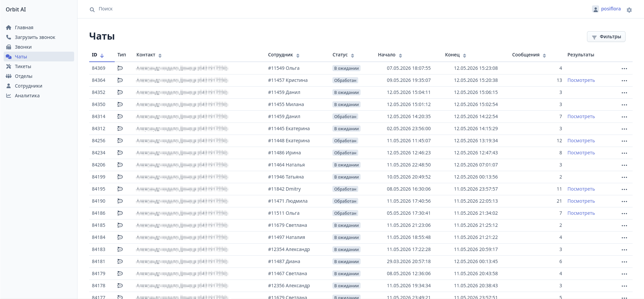This screenshot has width=644, height=299.
Task: Click the posiflora user avatar icon
Action: 595,9
